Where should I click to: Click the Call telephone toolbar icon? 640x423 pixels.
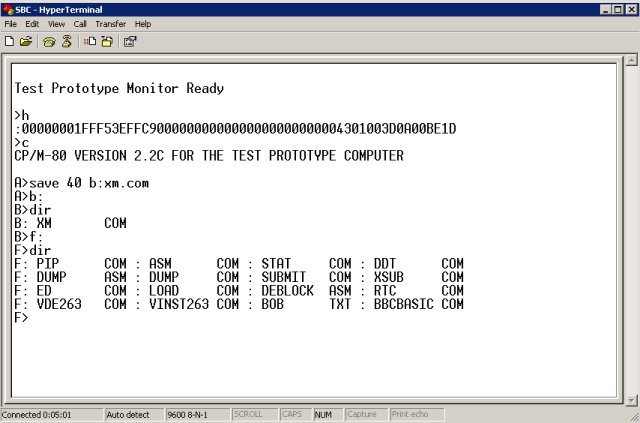49,41
